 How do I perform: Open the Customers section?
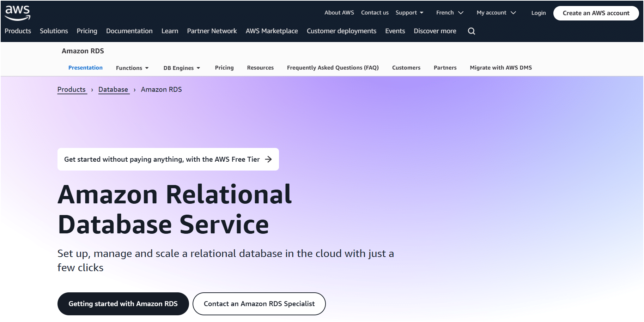click(x=406, y=67)
